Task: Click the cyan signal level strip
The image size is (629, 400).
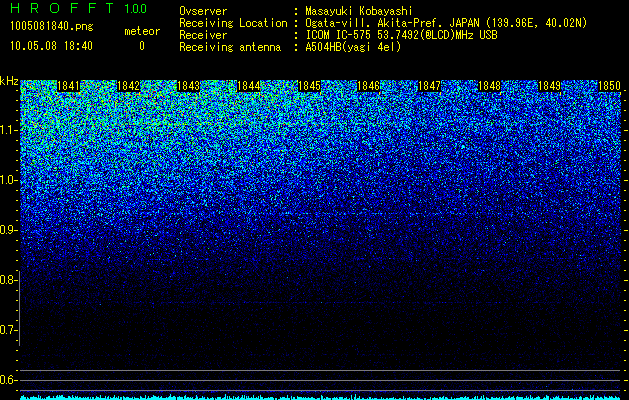Action: (x=321, y=397)
